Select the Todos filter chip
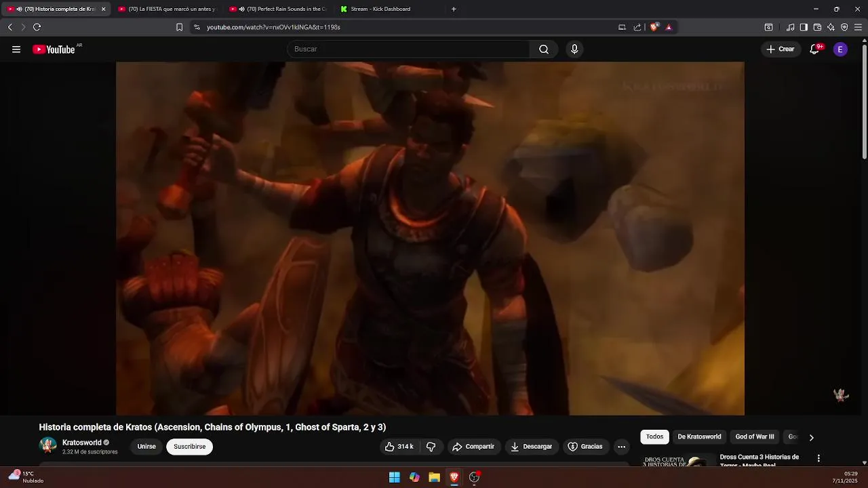 [x=654, y=437]
